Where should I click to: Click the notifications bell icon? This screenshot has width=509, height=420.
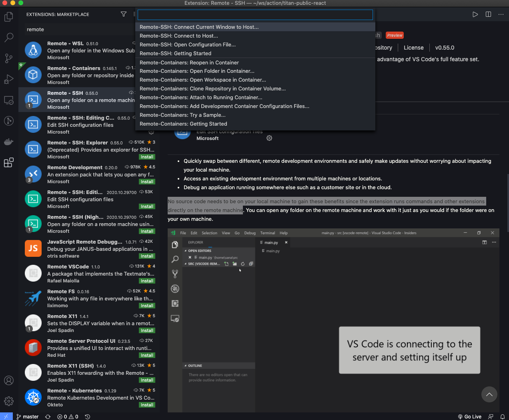point(503,416)
